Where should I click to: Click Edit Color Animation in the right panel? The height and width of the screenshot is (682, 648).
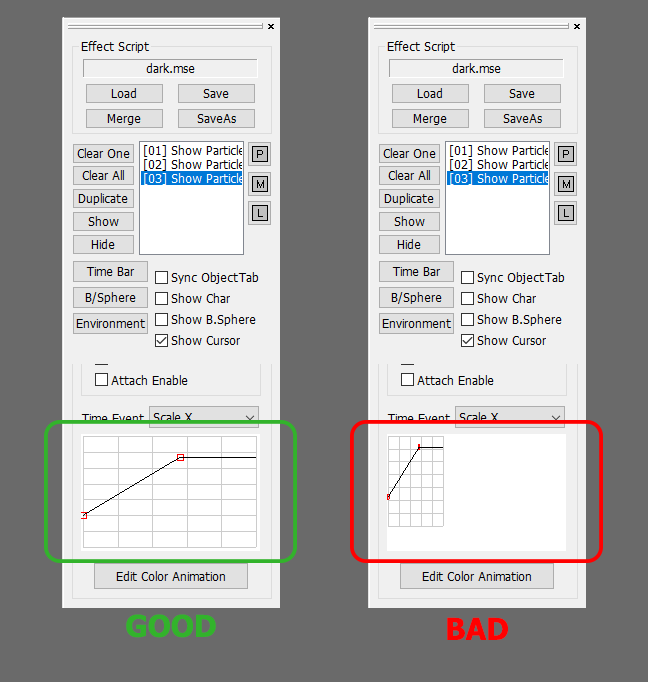(x=477, y=576)
